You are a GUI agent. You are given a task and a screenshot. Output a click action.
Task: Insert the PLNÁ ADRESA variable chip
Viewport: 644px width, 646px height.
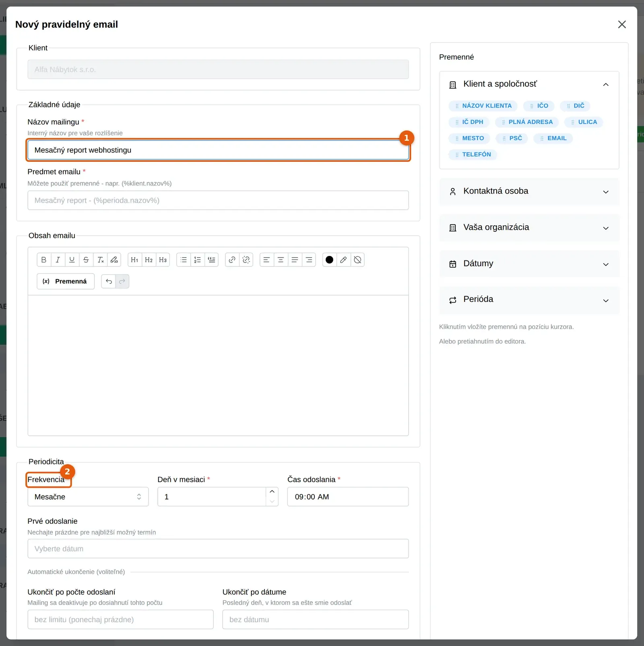point(527,122)
